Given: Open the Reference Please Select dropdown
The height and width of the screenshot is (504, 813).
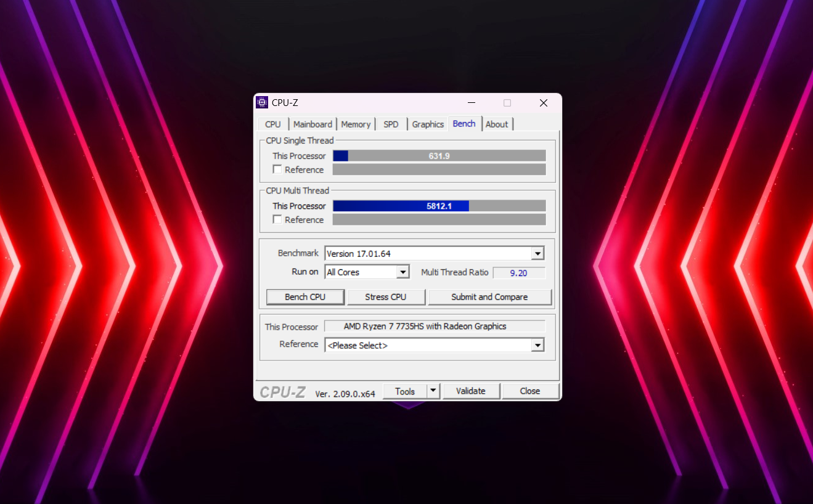Looking at the screenshot, I should 537,345.
